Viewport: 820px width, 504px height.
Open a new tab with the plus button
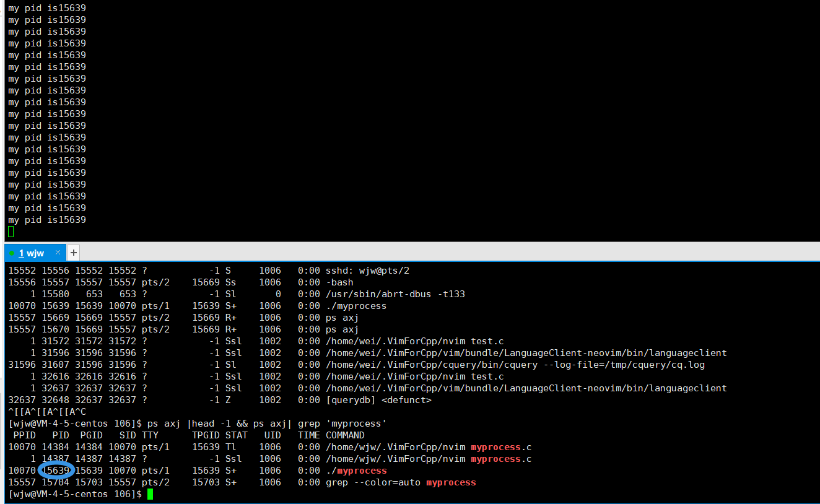pyautogui.click(x=73, y=253)
